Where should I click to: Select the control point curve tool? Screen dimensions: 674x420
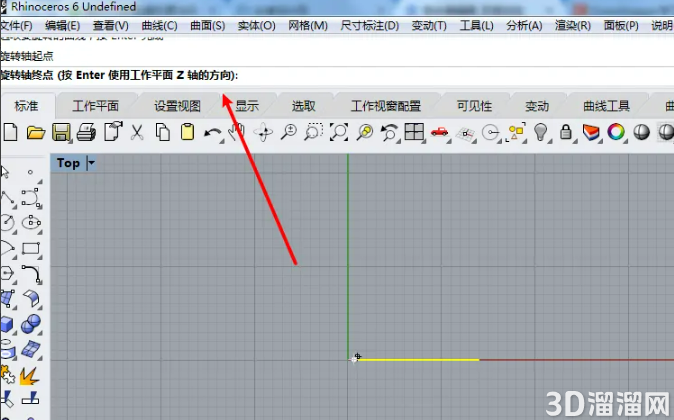31,198
